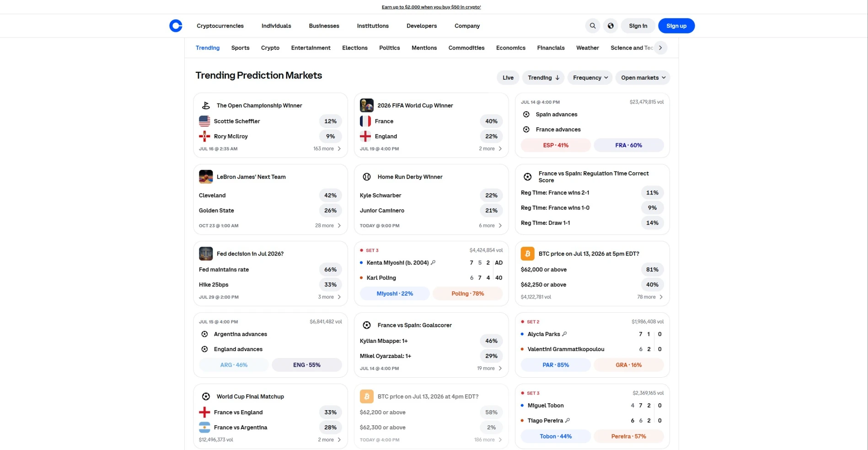Screen dimensions: 868x450
Task: Switch to the Sports tab
Action: [240, 48]
